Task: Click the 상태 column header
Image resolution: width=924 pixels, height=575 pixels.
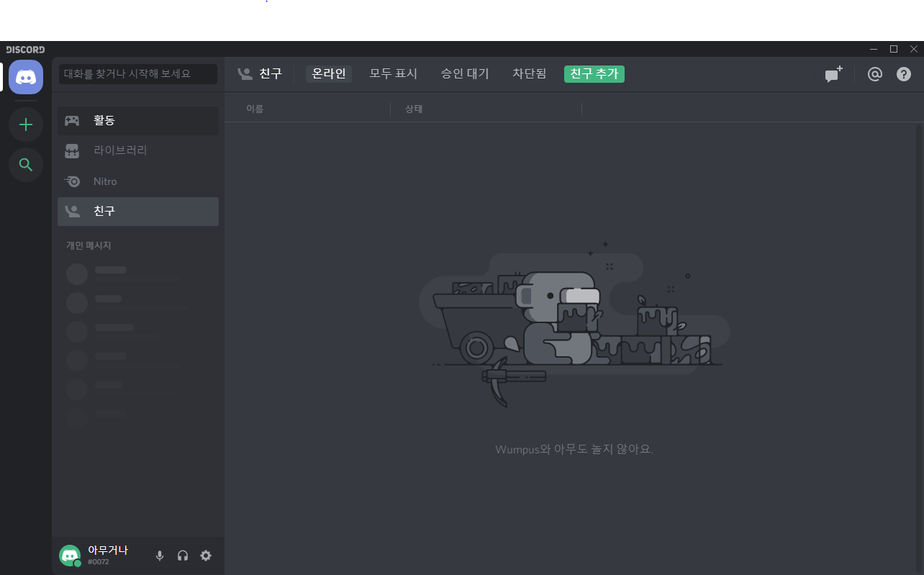Action: (414, 109)
